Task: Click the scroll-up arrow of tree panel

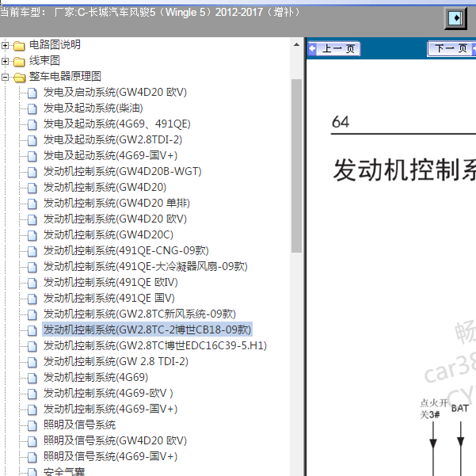Action: pos(296,45)
